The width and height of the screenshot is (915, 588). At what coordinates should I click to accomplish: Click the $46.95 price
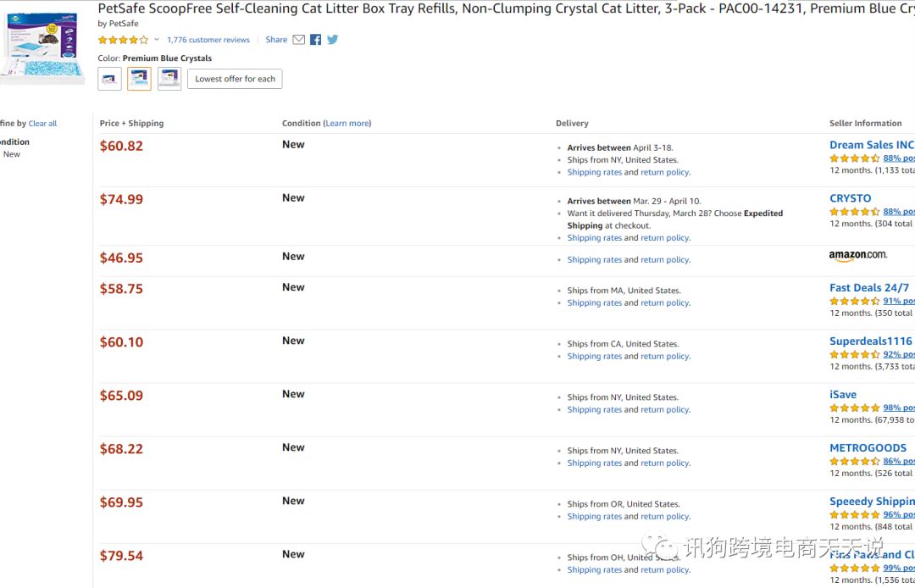point(121,258)
